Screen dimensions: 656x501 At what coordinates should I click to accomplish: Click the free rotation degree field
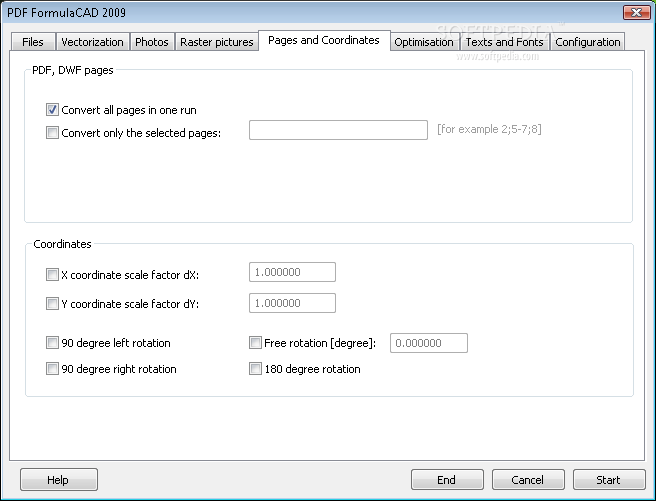429,343
